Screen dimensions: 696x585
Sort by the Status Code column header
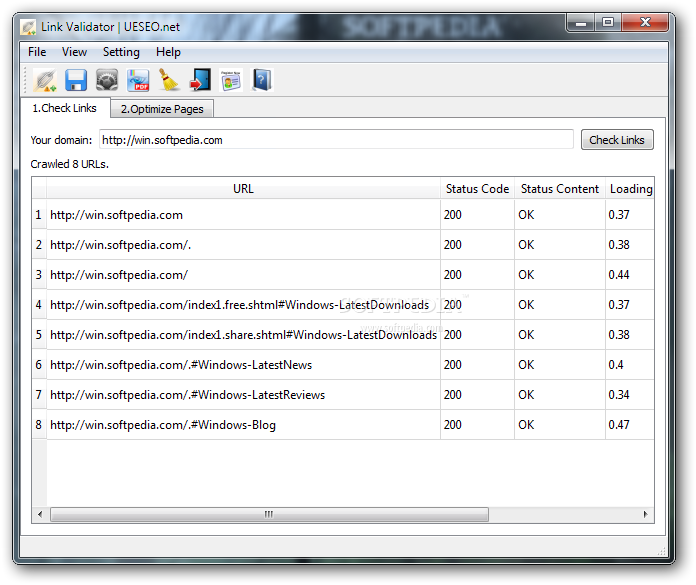[477, 189]
